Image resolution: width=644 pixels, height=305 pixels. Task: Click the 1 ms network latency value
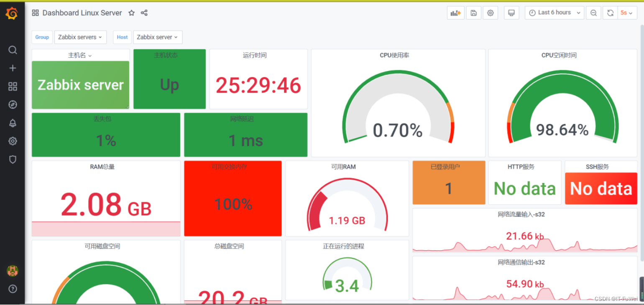[246, 140]
